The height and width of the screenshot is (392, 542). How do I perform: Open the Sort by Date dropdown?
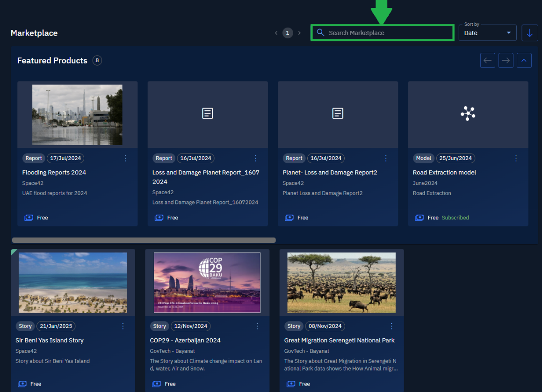(x=487, y=33)
